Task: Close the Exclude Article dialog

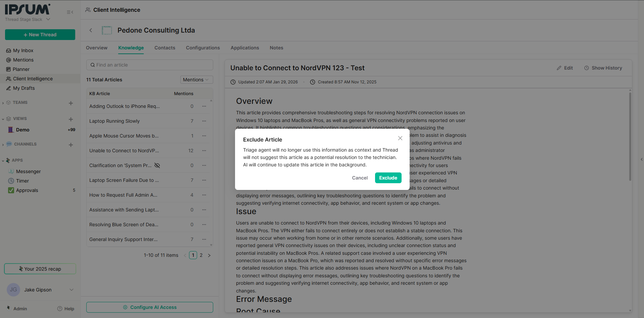Action: click(400, 138)
